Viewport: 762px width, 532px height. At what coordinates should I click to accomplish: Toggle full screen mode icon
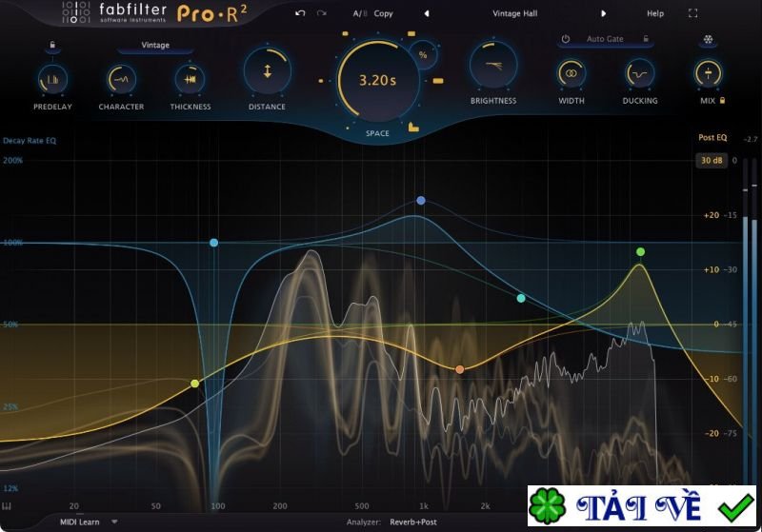pos(693,13)
